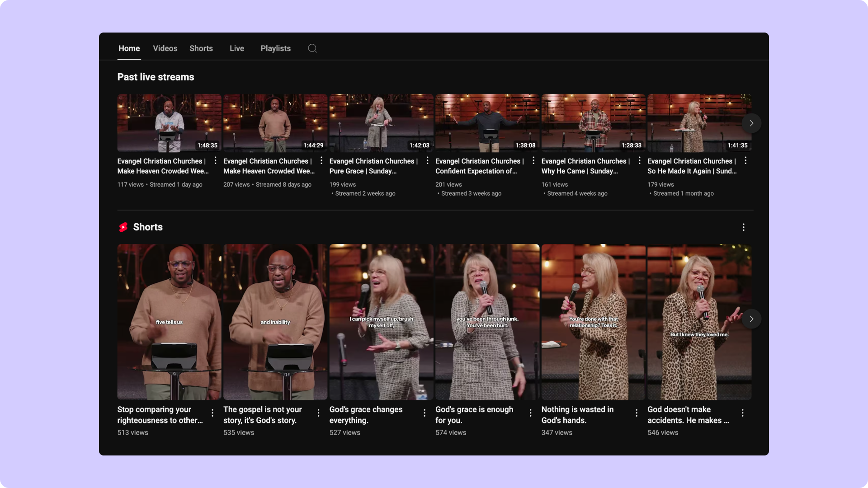Open 'God doesn't make accidents' title
The image size is (868, 488).
click(x=688, y=415)
